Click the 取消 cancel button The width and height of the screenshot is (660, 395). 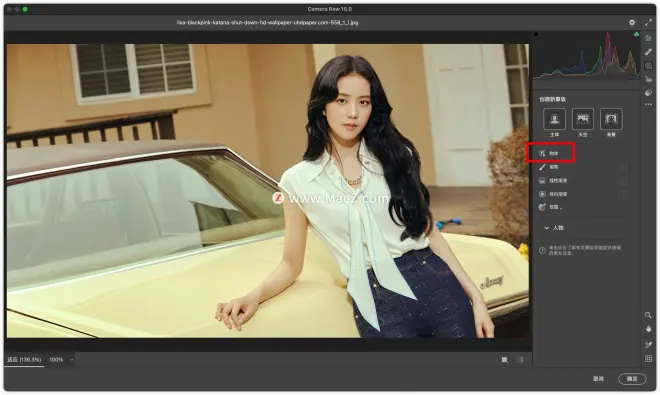(598, 379)
